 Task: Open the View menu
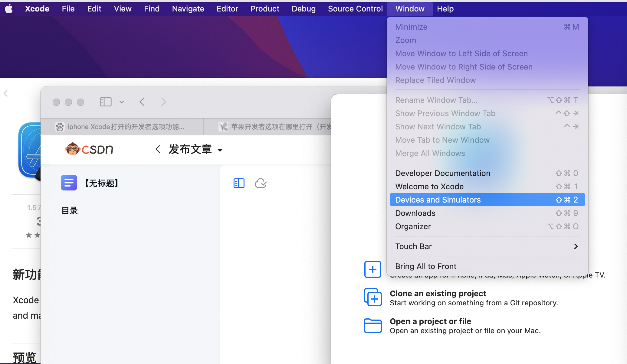(123, 9)
